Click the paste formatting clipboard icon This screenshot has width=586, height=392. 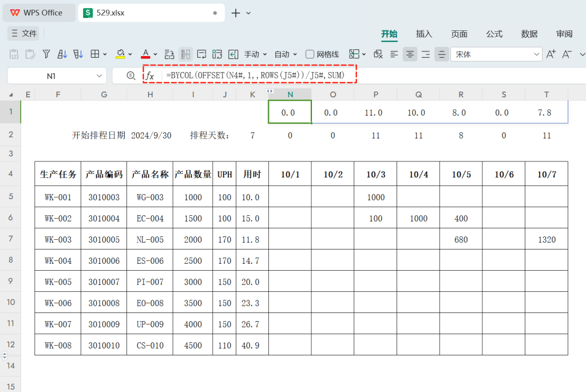30,54
